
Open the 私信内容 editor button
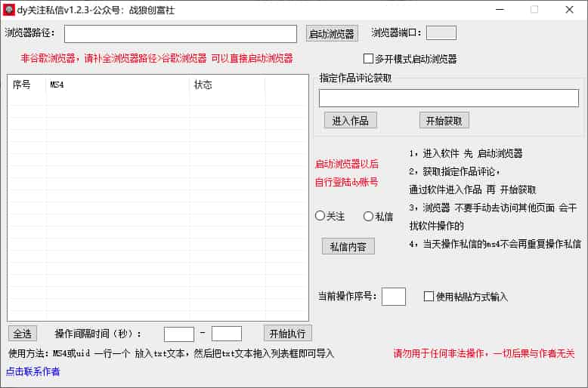tap(348, 246)
